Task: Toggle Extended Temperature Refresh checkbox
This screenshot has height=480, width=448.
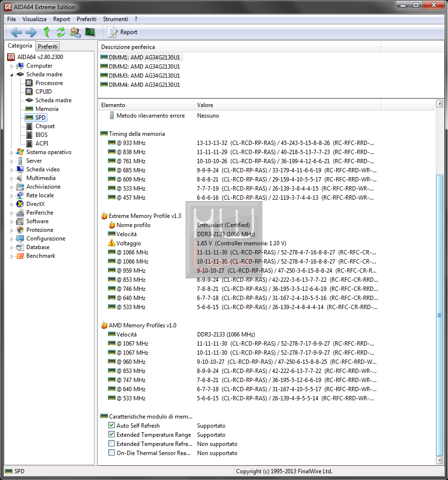Action: pos(111,444)
